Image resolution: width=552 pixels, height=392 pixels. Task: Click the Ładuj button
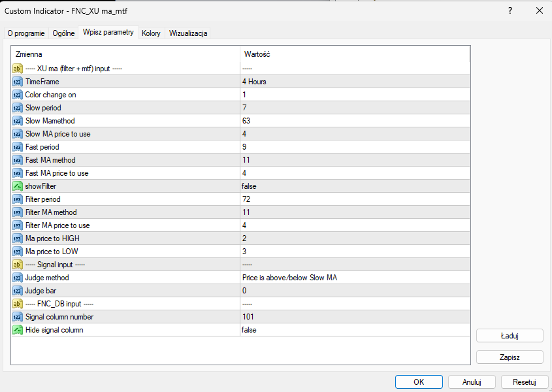[510, 336]
